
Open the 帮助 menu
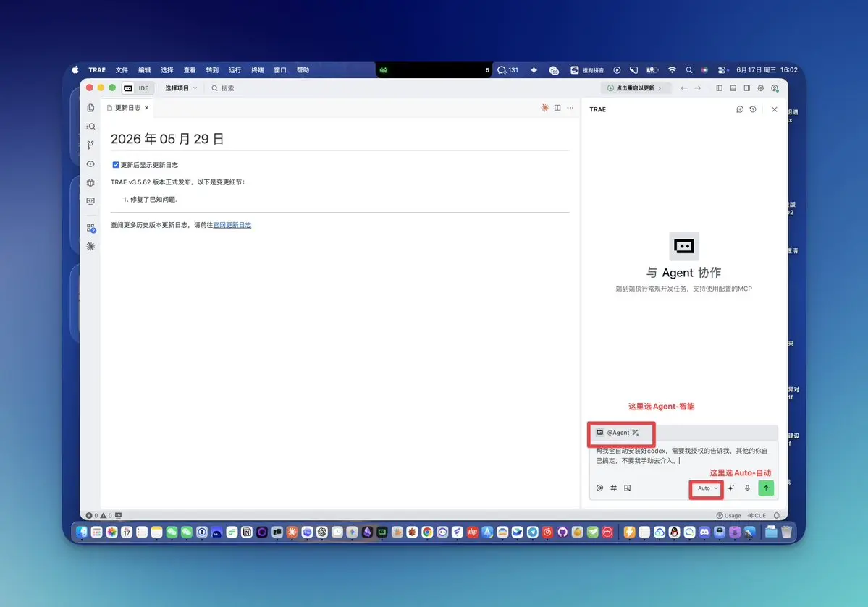pos(303,70)
